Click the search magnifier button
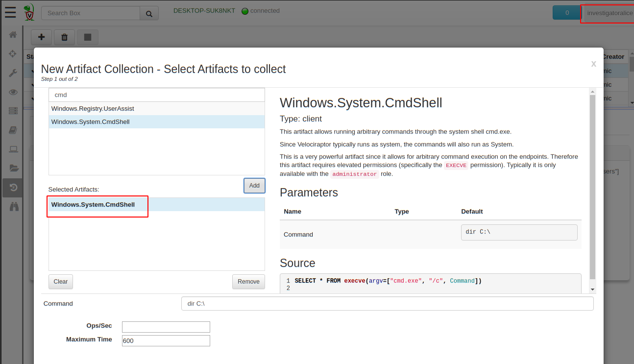Viewport: 634px width, 364px height. pyautogui.click(x=149, y=13)
